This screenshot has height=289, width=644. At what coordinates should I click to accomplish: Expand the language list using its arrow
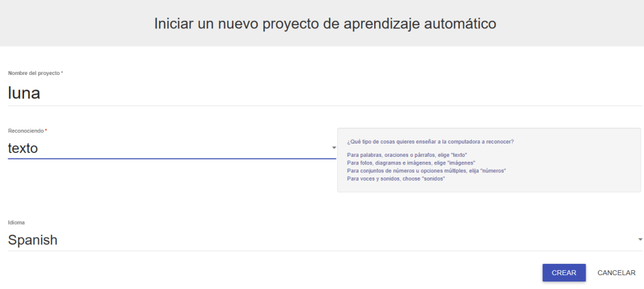click(x=640, y=240)
